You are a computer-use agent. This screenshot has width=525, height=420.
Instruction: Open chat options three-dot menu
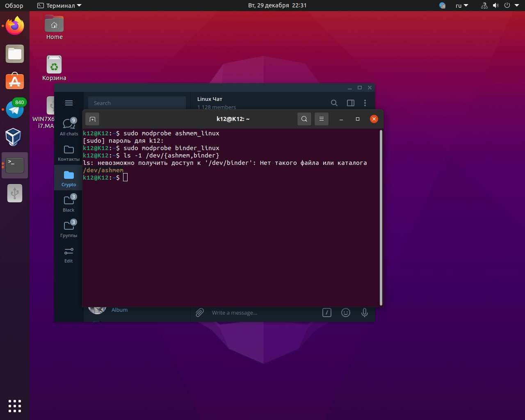365,103
